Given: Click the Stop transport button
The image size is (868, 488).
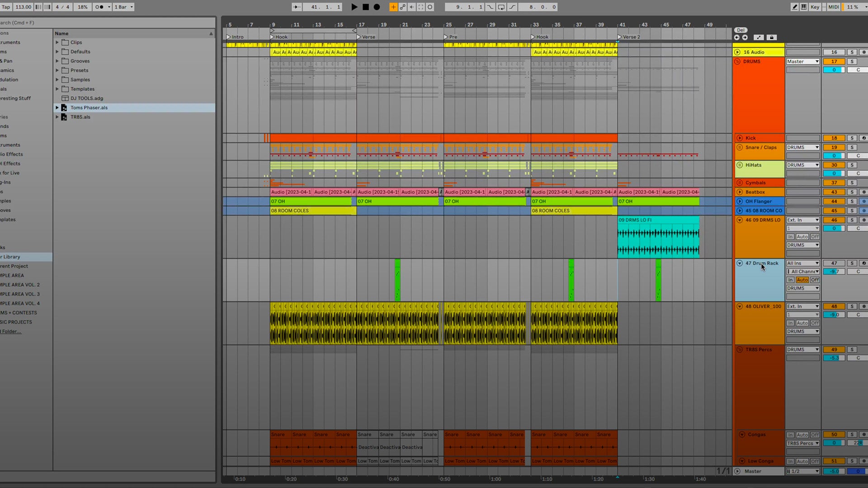Looking at the screenshot, I should pos(365,7).
